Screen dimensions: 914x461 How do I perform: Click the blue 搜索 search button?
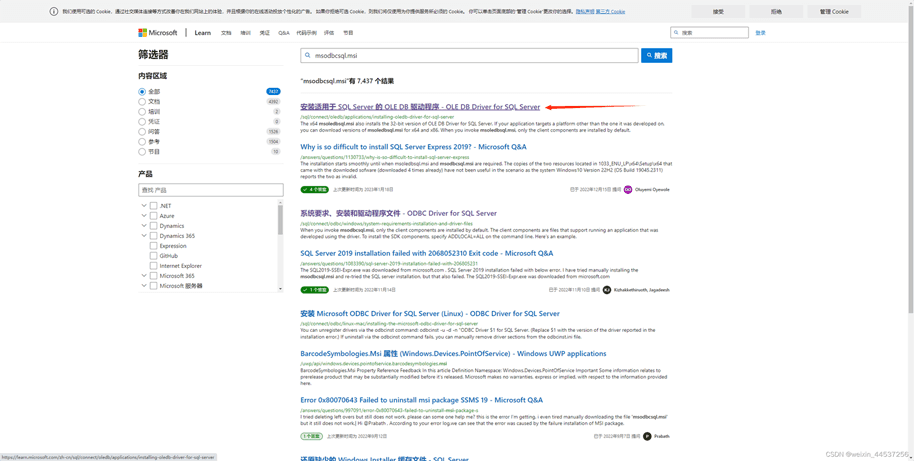click(656, 56)
